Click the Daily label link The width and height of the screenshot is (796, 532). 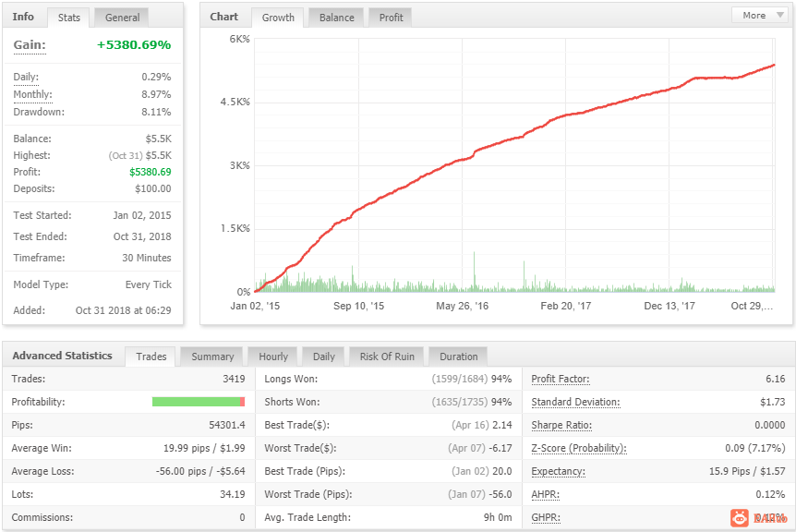26,78
